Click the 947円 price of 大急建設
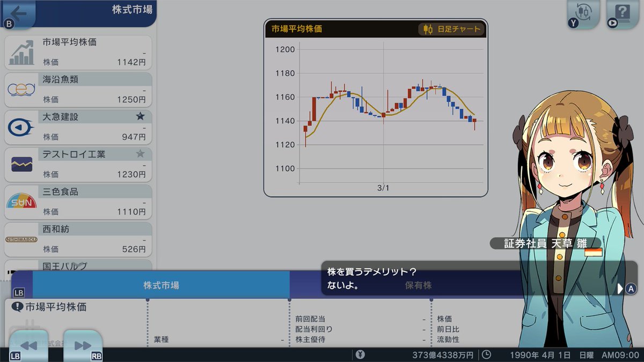This screenshot has height=362, width=644. (x=134, y=137)
